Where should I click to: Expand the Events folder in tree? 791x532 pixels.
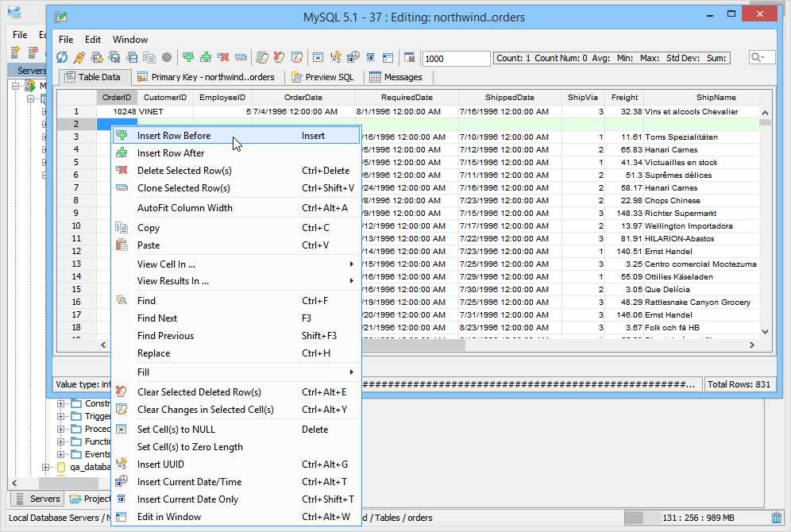click(x=60, y=454)
